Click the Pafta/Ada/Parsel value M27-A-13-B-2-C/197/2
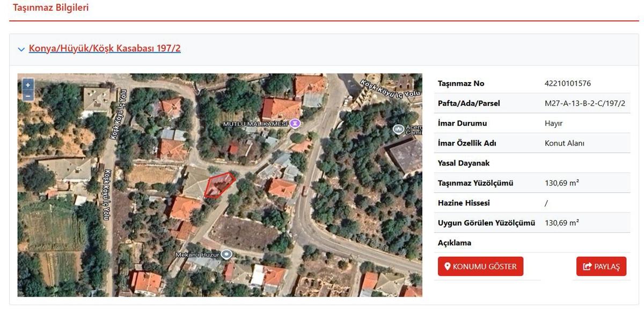Image resolution: width=644 pixels, height=311 pixels. [x=584, y=103]
